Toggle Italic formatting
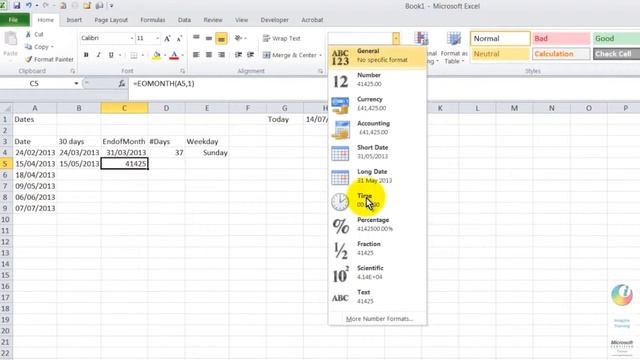Viewport: 640px width, 360px height. click(x=98, y=55)
